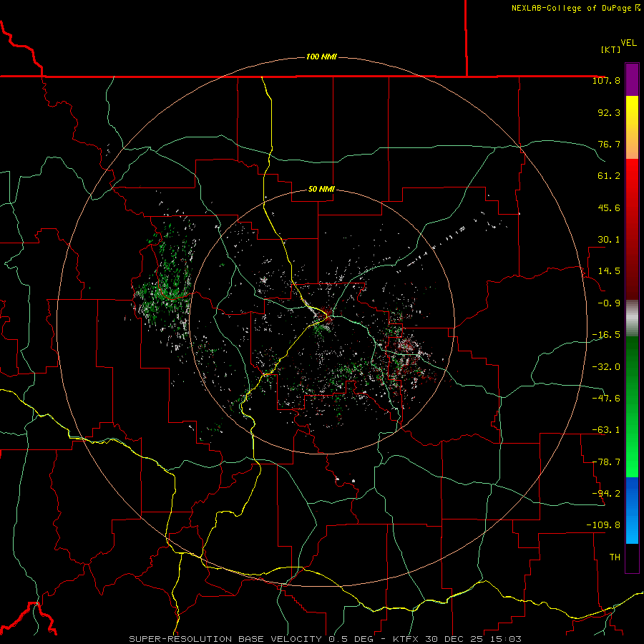
Task: Click the NEXLAB-College of DuPage label
Action: click(576, 8)
